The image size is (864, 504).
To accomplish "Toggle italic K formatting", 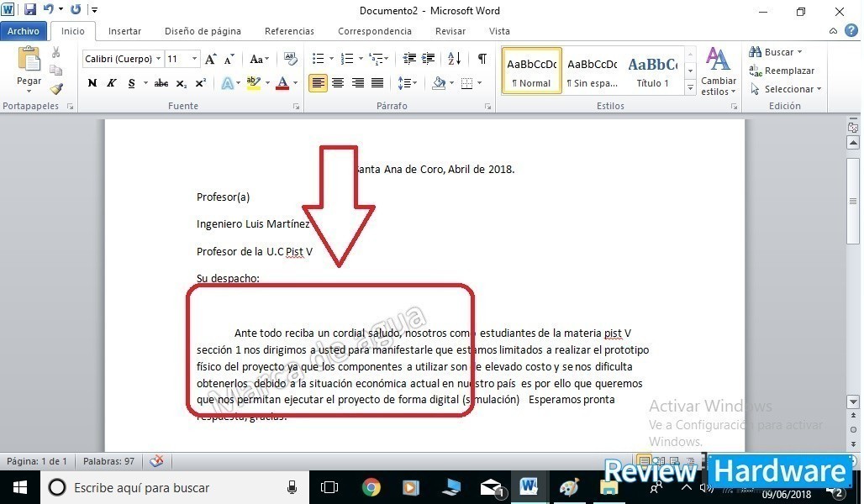I will [x=111, y=83].
